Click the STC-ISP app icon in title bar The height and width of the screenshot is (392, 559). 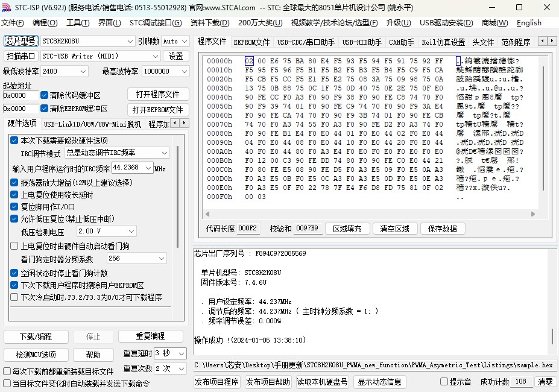7,7
